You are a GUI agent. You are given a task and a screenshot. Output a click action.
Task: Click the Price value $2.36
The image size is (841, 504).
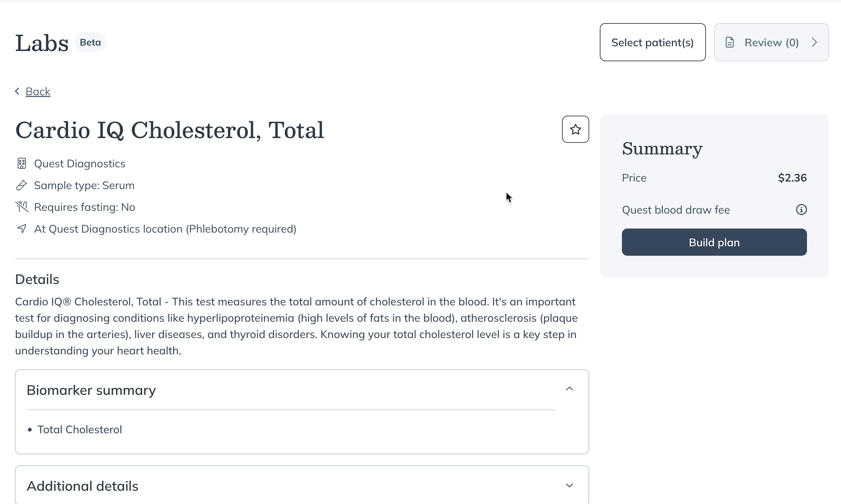click(x=792, y=178)
